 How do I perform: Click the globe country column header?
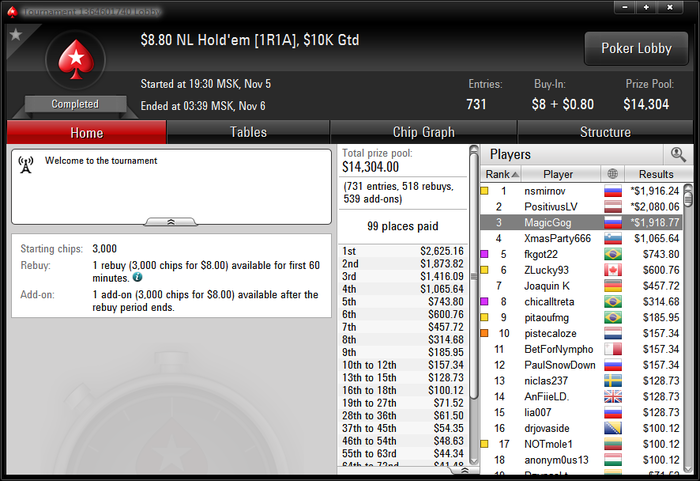click(612, 174)
